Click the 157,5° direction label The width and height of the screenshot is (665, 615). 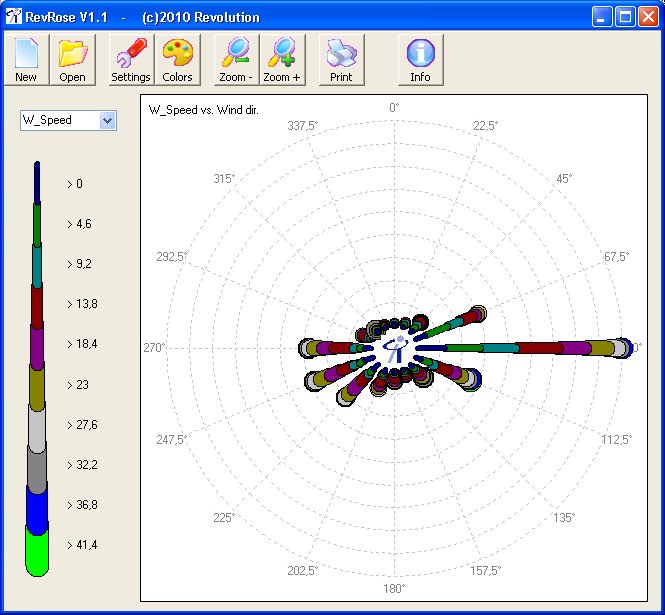(x=486, y=570)
